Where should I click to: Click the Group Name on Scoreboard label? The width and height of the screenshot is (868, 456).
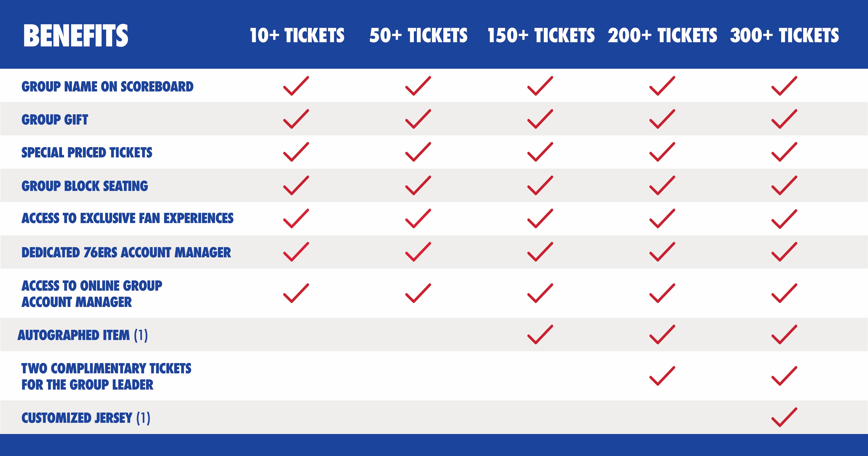coord(107,87)
